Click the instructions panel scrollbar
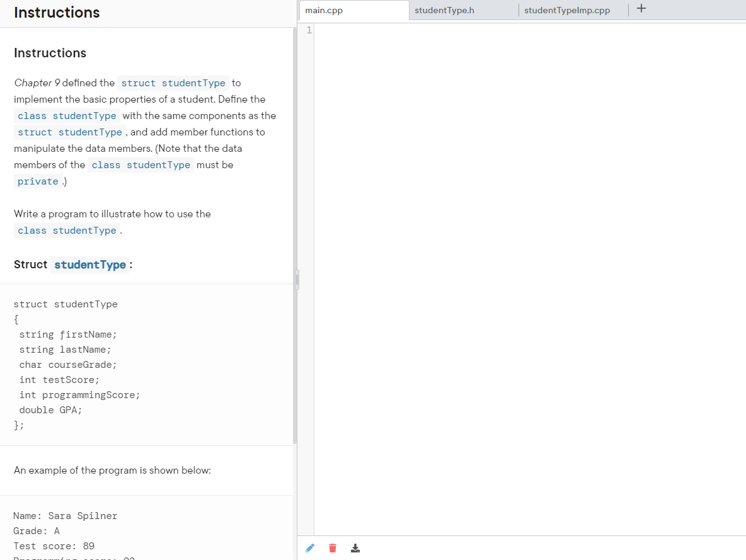The height and width of the screenshot is (560, 746). (x=296, y=279)
